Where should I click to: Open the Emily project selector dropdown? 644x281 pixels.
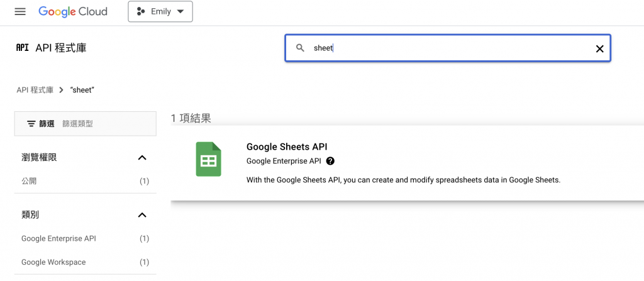tap(160, 11)
